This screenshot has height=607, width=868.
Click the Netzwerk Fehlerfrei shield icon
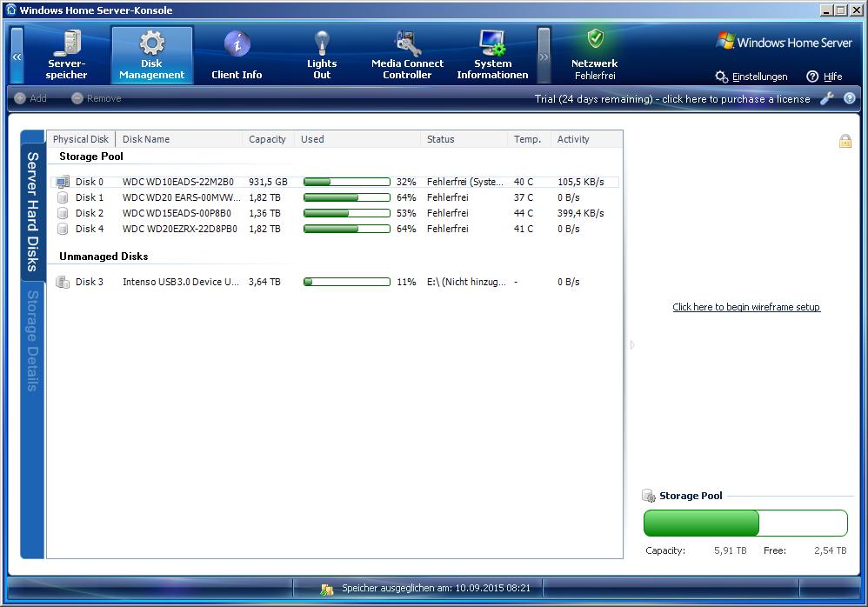point(595,39)
